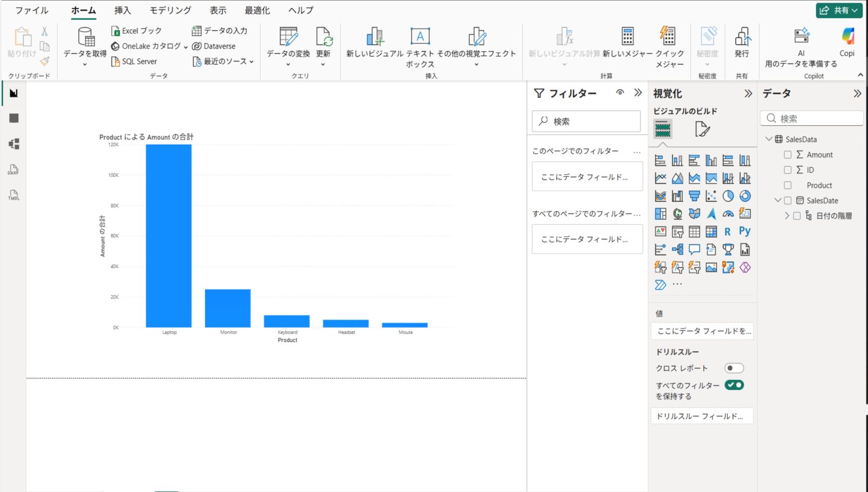Switch to model view in left sidebar

(x=13, y=144)
